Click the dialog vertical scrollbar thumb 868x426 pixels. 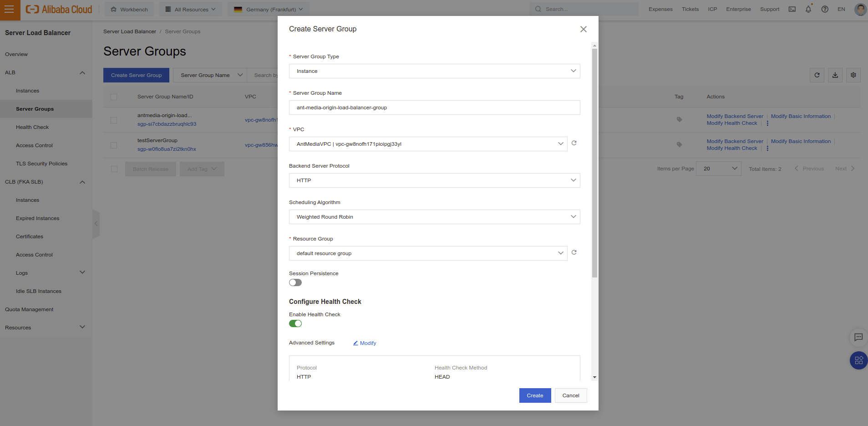click(x=594, y=163)
